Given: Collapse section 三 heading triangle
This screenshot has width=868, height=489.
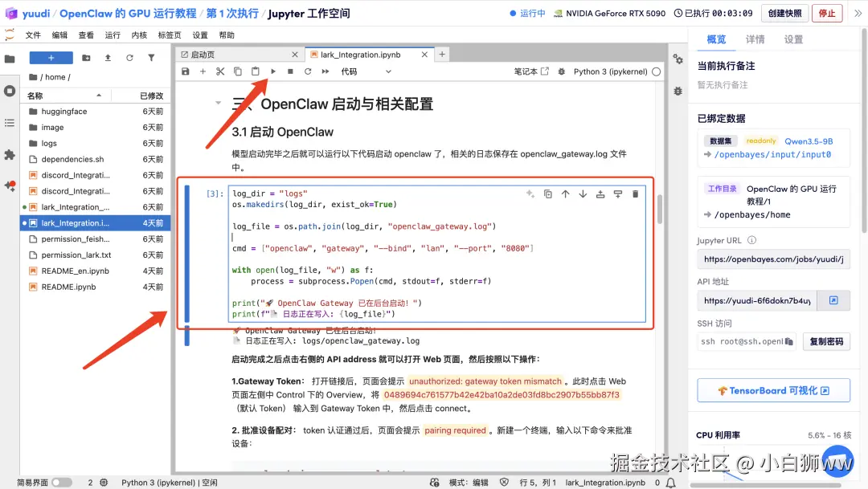Looking at the screenshot, I should pos(218,103).
